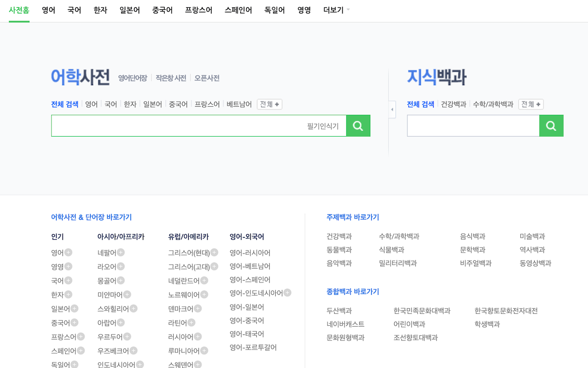Screen dimensions: 588x368
Task: Click plus icon next to 라오어
Action: tap(121, 266)
